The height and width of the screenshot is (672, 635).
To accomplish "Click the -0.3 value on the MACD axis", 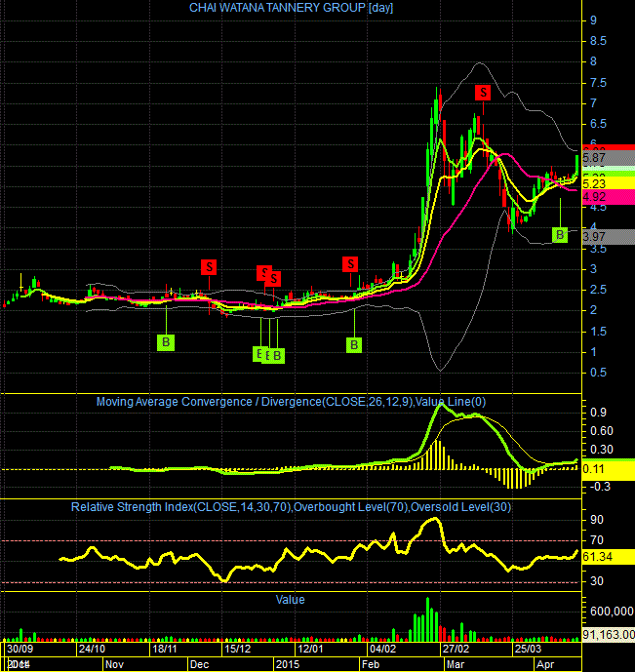I will coord(600,487).
